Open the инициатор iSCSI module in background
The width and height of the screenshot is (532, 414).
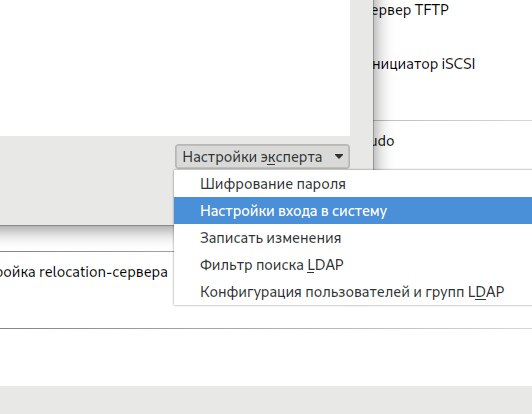coord(424,64)
